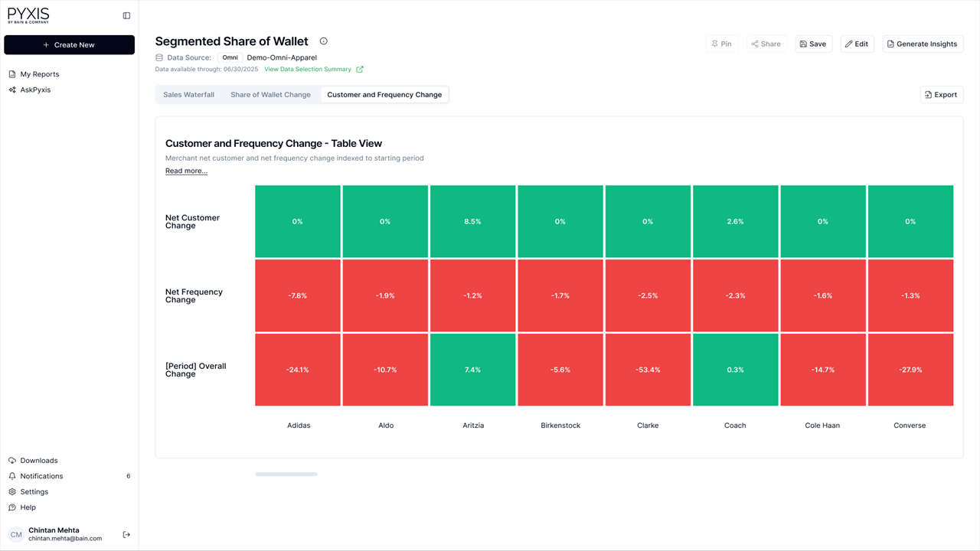Image resolution: width=980 pixels, height=551 pixels.
Task: Open View Data Selection Summary link
Action: pos(313,69)
